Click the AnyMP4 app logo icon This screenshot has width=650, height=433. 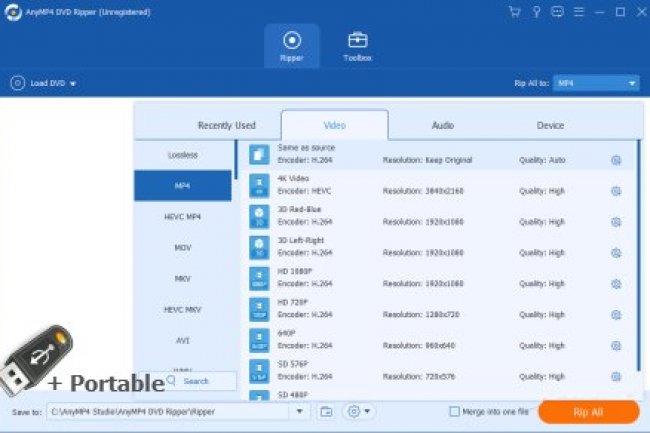coord(13,12)
